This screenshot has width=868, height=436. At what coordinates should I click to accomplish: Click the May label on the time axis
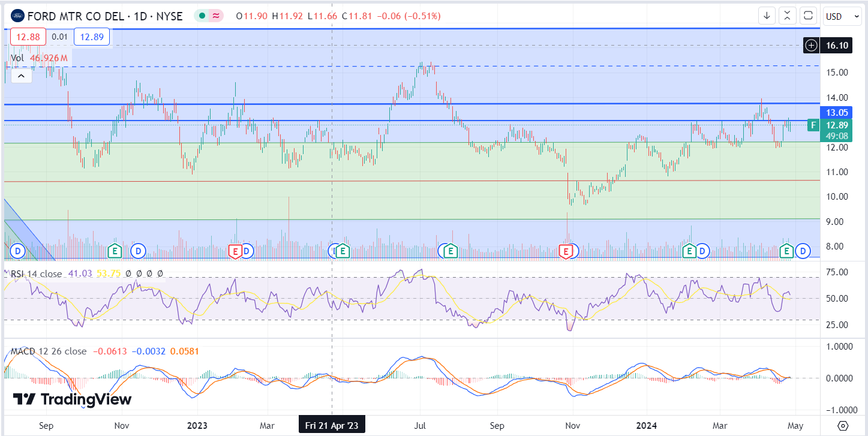click(x=795, y=426)
